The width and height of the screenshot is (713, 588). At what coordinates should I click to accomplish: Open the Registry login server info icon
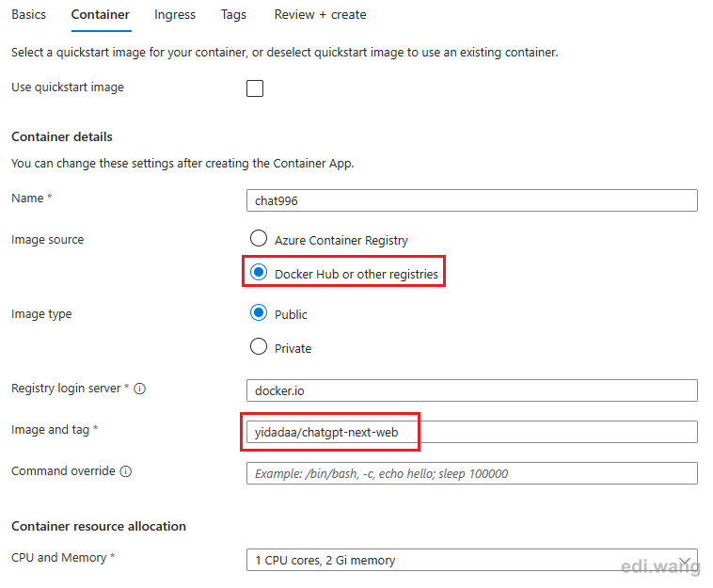(139, 389)
